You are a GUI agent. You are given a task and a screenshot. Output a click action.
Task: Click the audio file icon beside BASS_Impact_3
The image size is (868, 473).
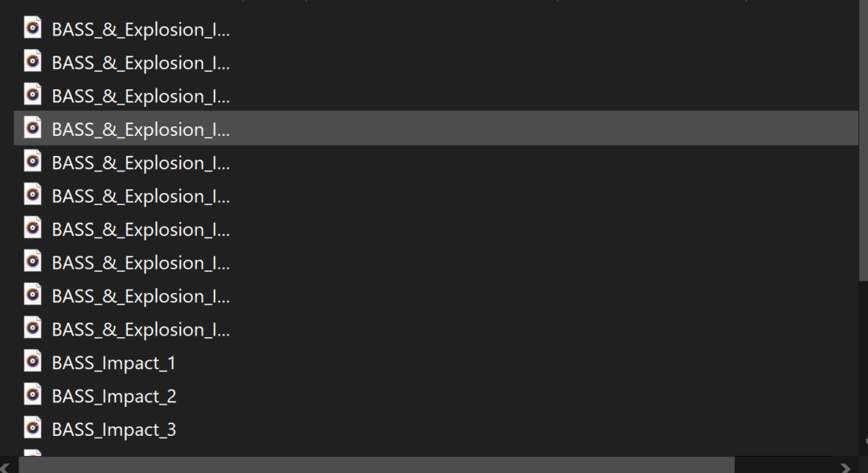click(32, 428)
